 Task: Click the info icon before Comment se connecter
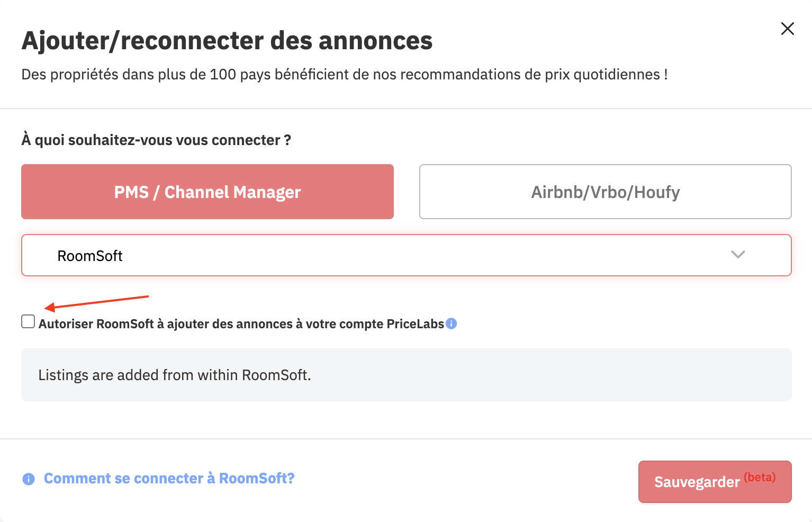[x=29, y=479]
